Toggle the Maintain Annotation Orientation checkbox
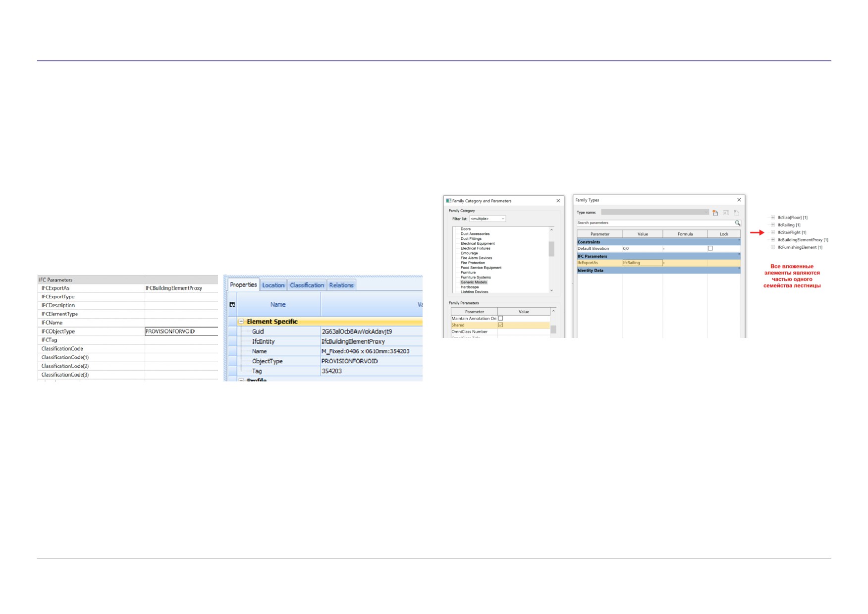Image resolution: width=868 pixels, height=614 pixels. [500, 318]
